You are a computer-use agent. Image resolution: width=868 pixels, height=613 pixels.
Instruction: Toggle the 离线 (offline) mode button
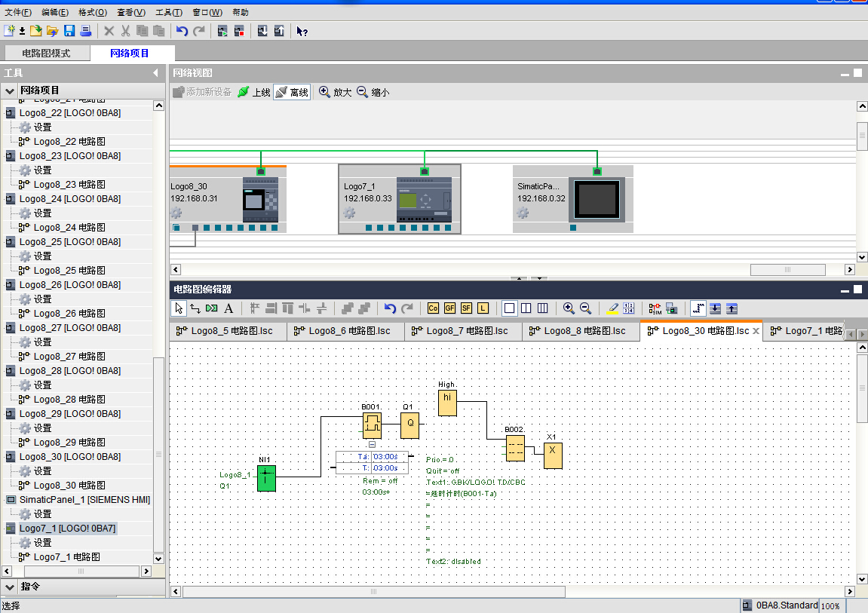pyautogui.click(x=292, y=92)
